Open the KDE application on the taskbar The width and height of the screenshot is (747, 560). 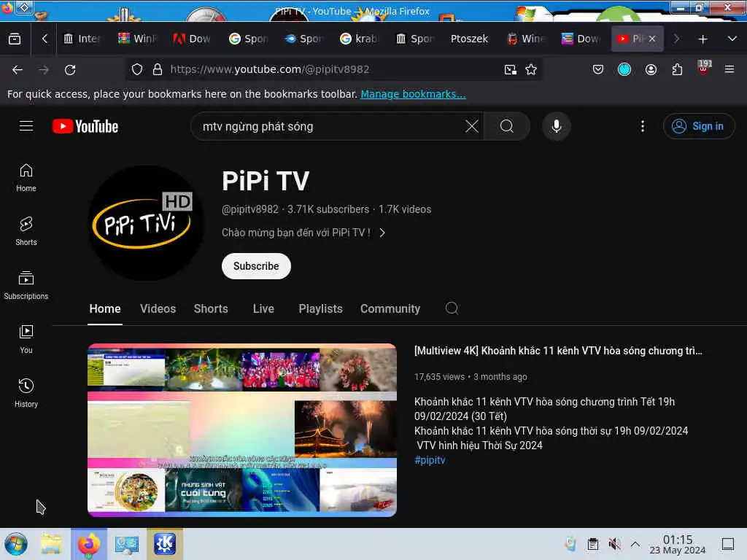pos(165,544)
